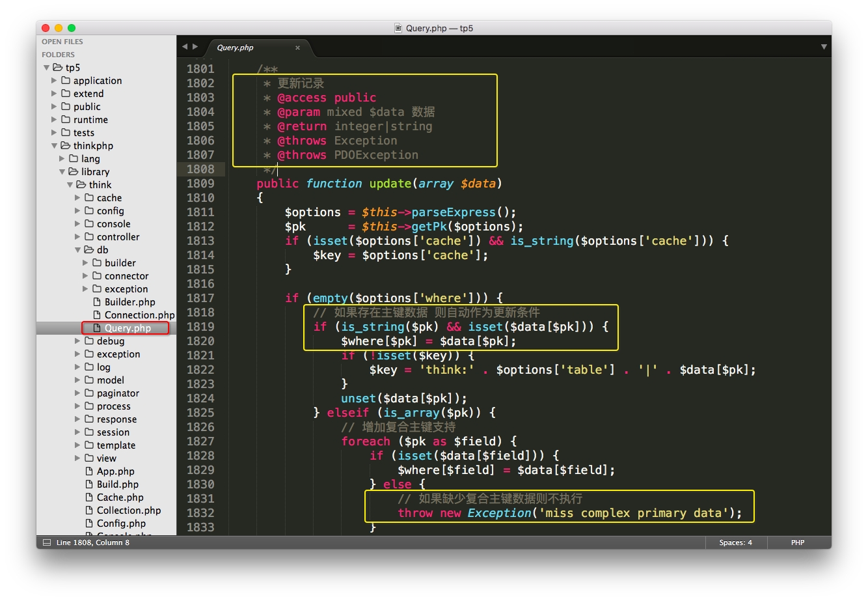
Task: Click the extend folder icon
Action: pyautogui.click(x=66, y=94)
